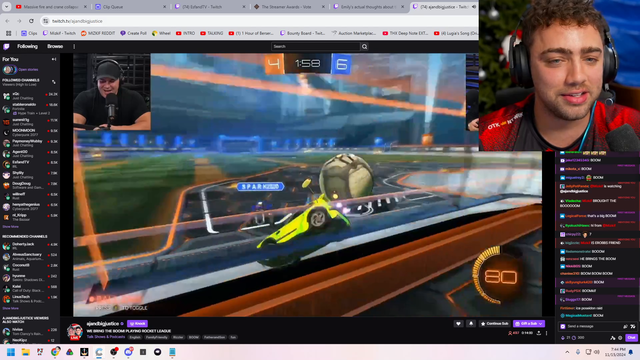Click the search magnifier button

point(364,47)
